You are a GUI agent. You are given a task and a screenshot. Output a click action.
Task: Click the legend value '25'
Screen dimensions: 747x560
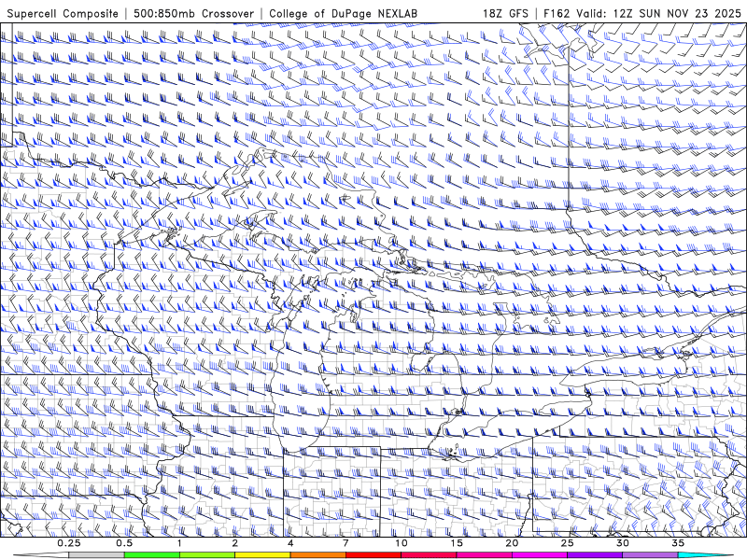(567, 543)
